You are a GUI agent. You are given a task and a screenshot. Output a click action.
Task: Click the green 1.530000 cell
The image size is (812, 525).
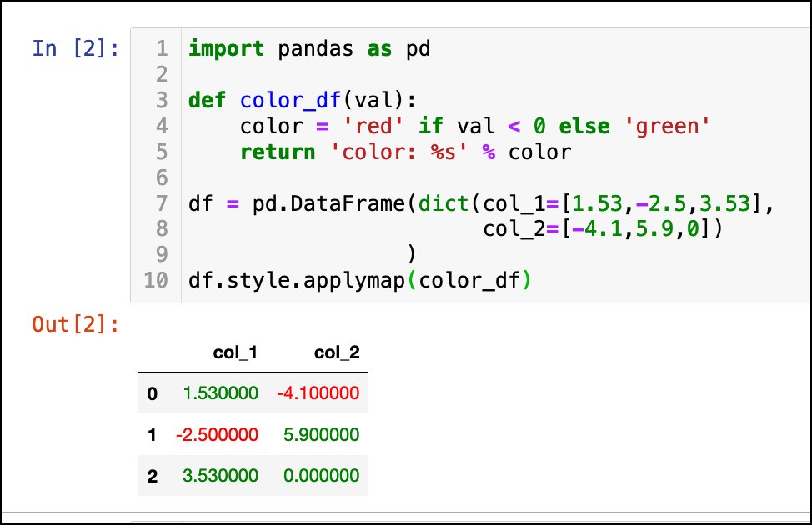221,393
